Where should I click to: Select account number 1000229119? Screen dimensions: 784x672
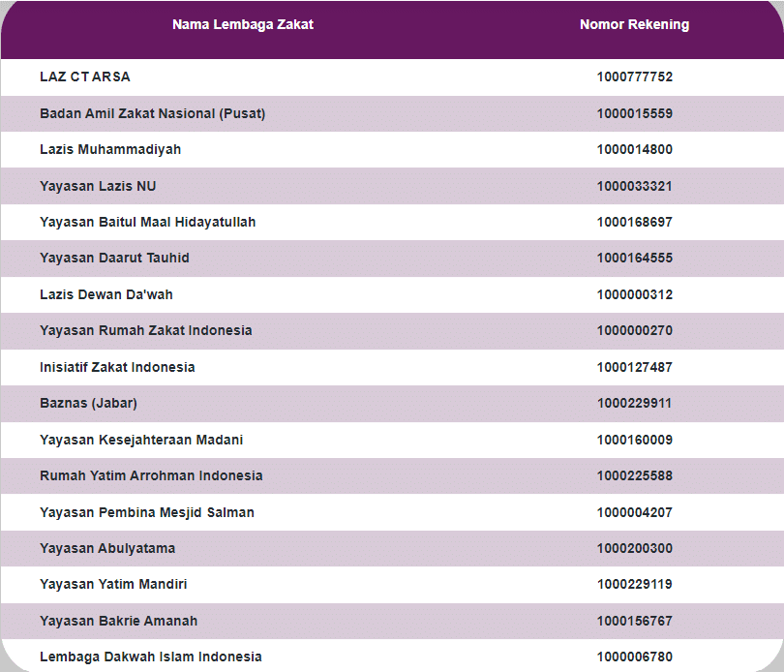(635, 585)
